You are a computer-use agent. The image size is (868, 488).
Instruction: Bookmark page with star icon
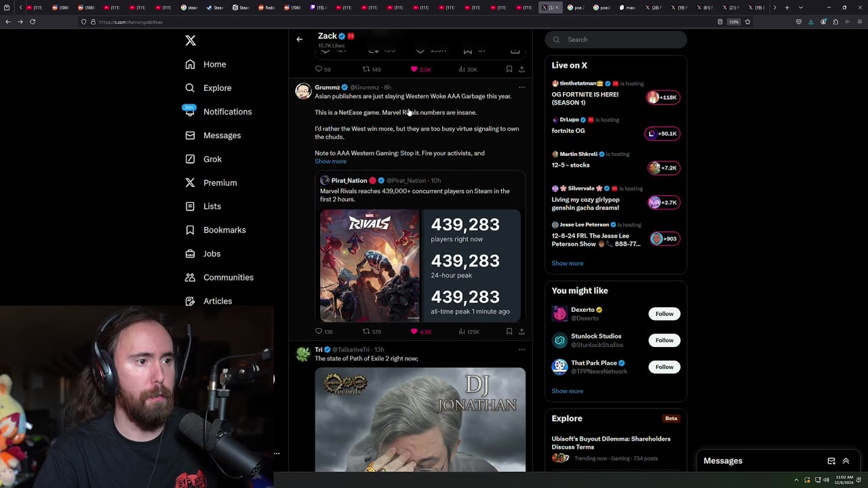(x=747, y=22)
